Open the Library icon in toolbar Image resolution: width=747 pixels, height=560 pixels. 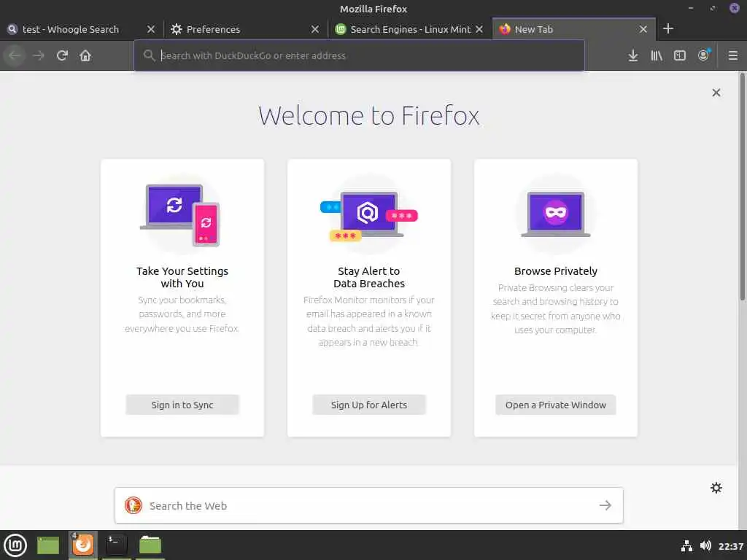tap(657, 55)
